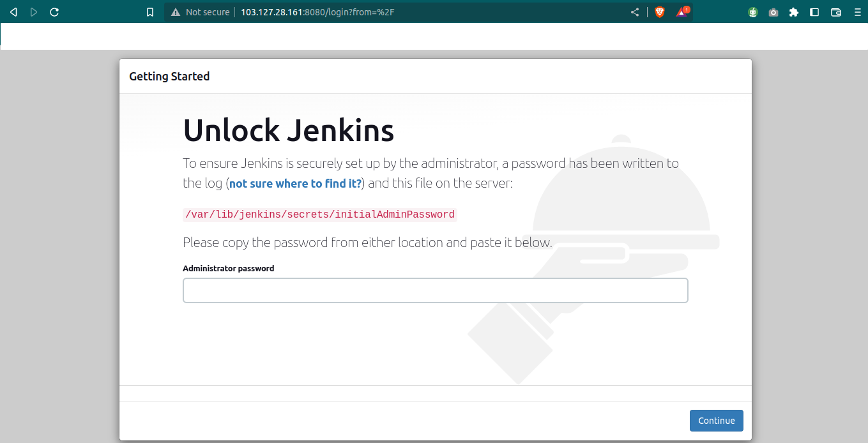The height and width of the screenshot is (443, 868).
Task: Click the camera screenshot extension icon
Action: pos(773,12)
